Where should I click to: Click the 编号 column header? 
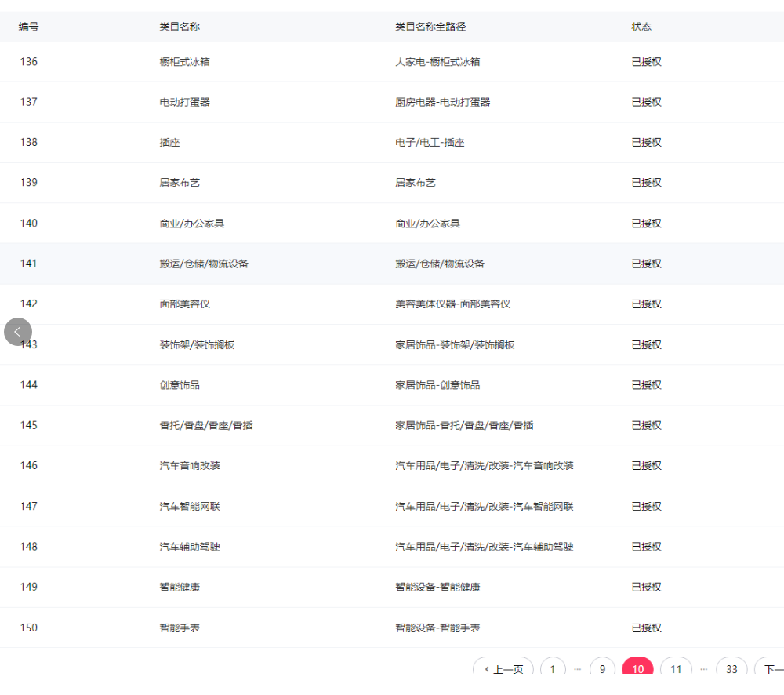(x=29, y=27)
